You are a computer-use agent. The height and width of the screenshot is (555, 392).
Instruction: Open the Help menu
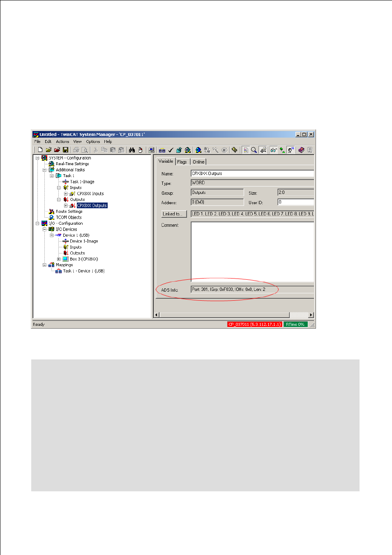(108, 141)
